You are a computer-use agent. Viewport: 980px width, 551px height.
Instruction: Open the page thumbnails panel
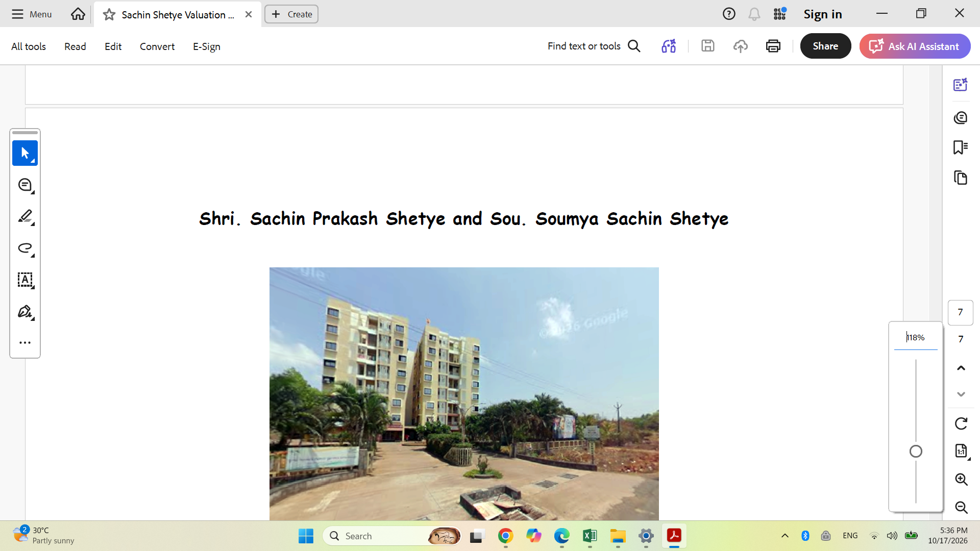(961, 178)
